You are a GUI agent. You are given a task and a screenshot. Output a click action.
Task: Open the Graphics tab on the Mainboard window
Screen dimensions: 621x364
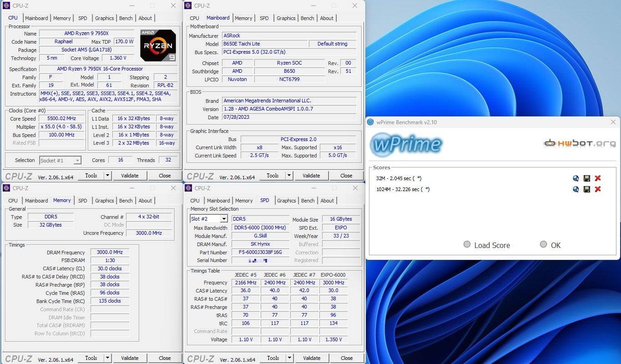click(286, 18)
